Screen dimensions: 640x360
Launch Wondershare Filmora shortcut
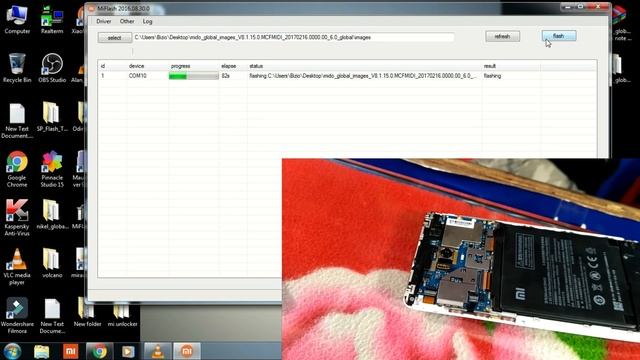(17, 316)
